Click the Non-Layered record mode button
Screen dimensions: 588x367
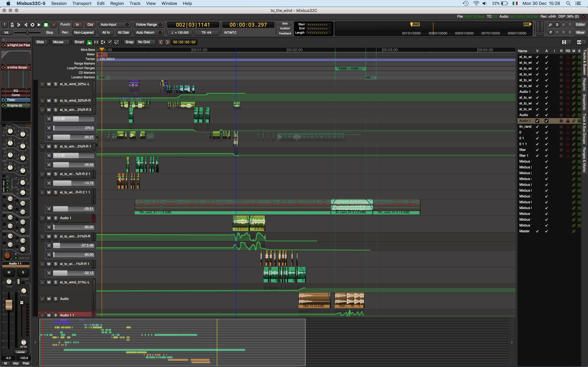click(84, 33)
